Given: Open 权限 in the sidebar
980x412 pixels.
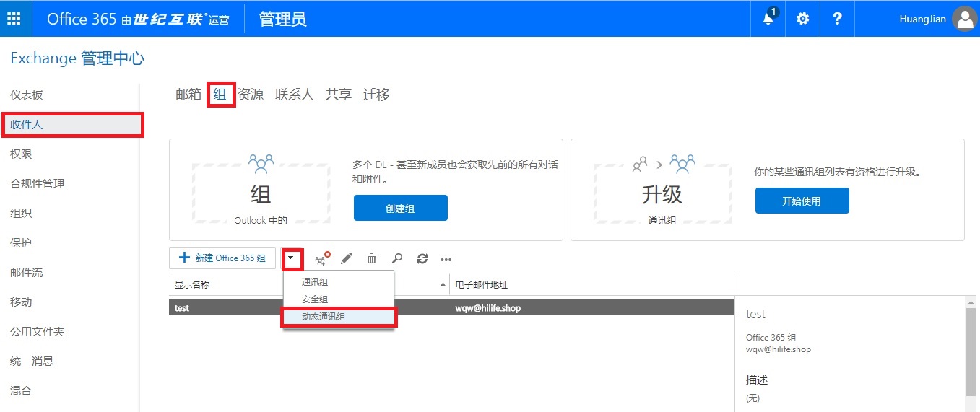Looking at the screenshot, I should 21,154.
